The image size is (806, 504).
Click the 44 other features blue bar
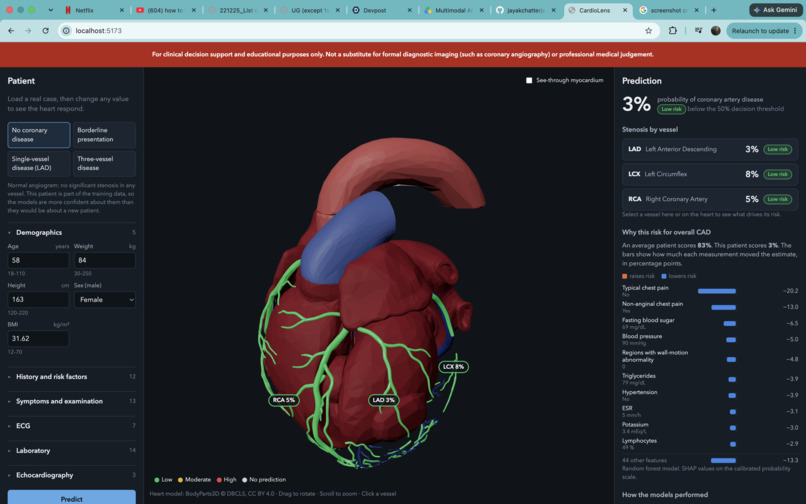tap(723, 460)
